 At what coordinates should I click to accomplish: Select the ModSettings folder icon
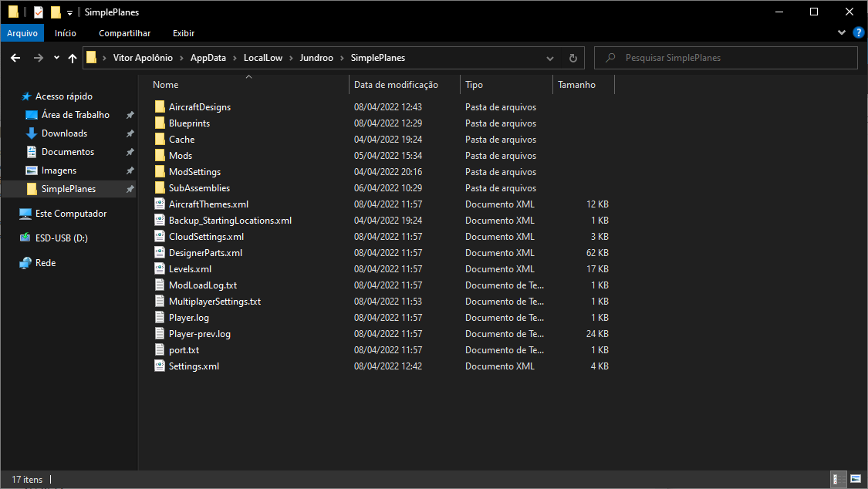click(160, 171)
